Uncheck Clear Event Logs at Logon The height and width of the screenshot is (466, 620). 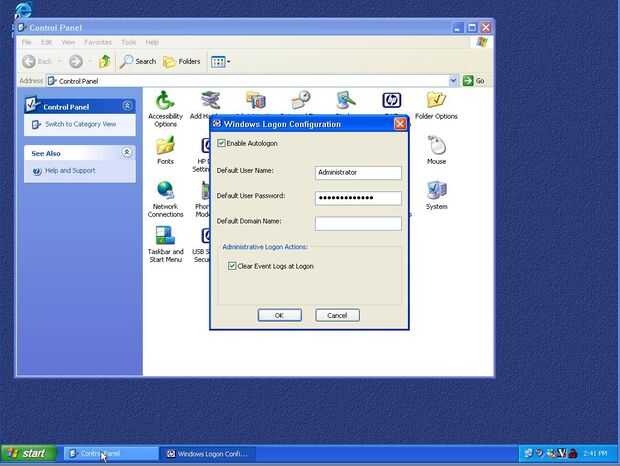[232, 266]
